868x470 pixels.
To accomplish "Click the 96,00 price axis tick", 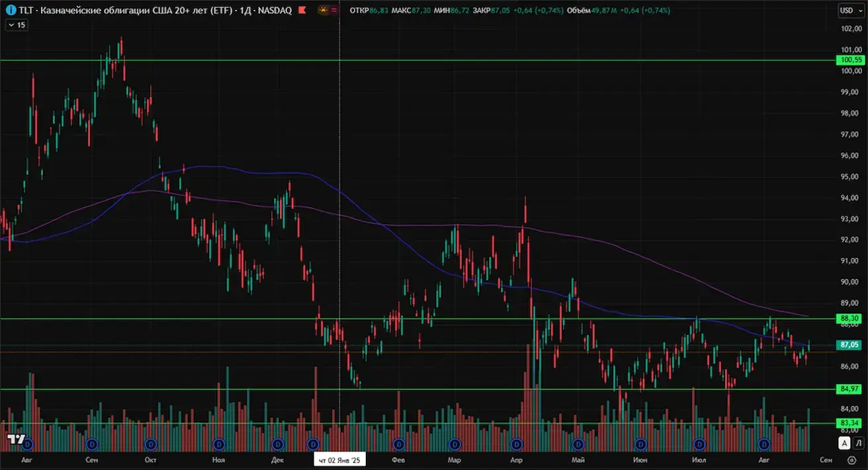I will click(x=849, y=155).
